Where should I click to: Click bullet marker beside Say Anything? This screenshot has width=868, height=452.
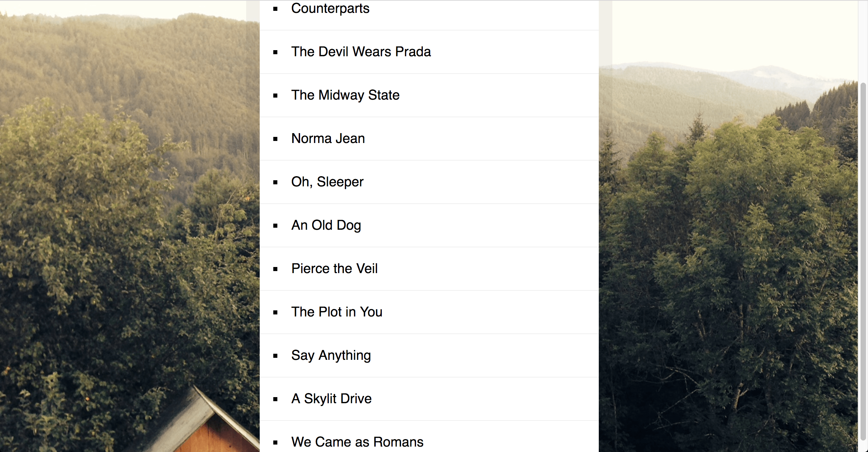(x=275, y=356)
